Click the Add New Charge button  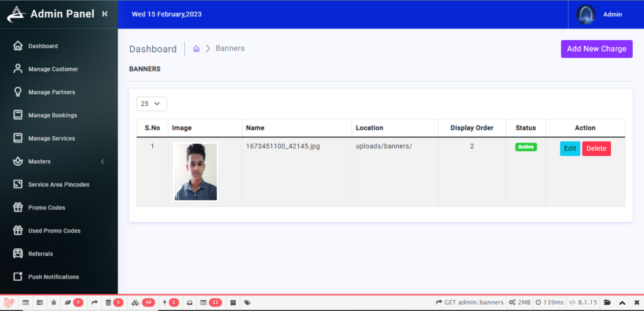(596, 49)
